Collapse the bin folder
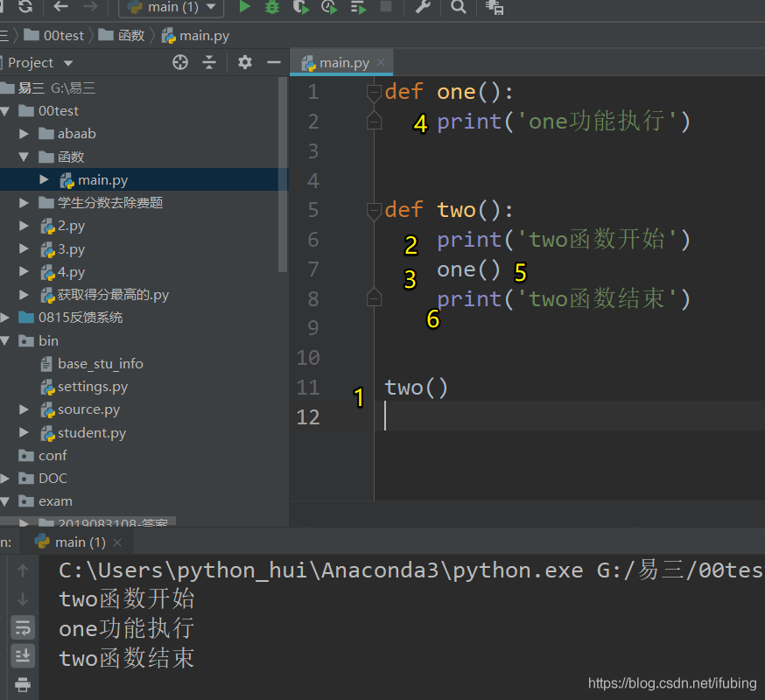Image resolution: width=765 pixels, height=700 pixels. pos(5,341)
